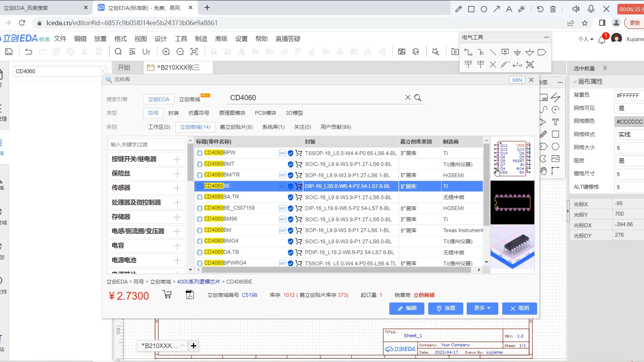This screenshot has width=644, height=362.
Task: Select the 符号 type filter
Action: [153, 113]
